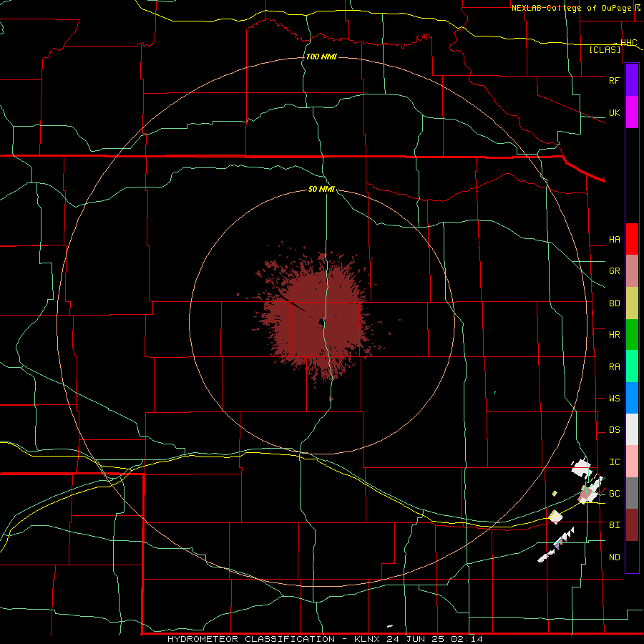Click the RA legend label
The height and width of the screenshot is (644, 644).
(614, 367)
